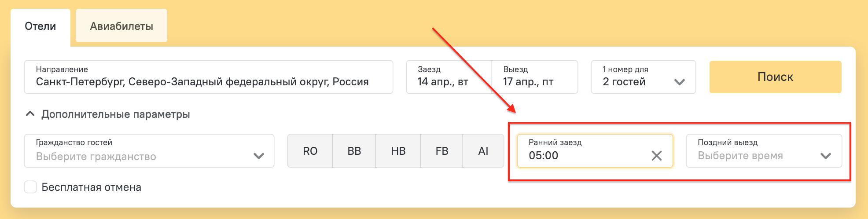
Task: Toggle HB meal plan option
Action: click(398, 151)
